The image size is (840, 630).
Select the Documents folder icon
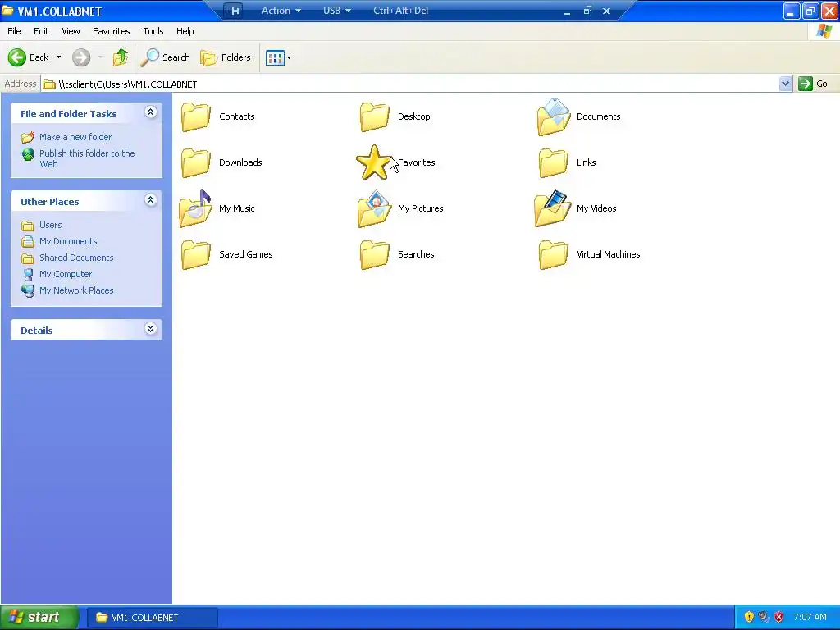click(x=554, y=116)
